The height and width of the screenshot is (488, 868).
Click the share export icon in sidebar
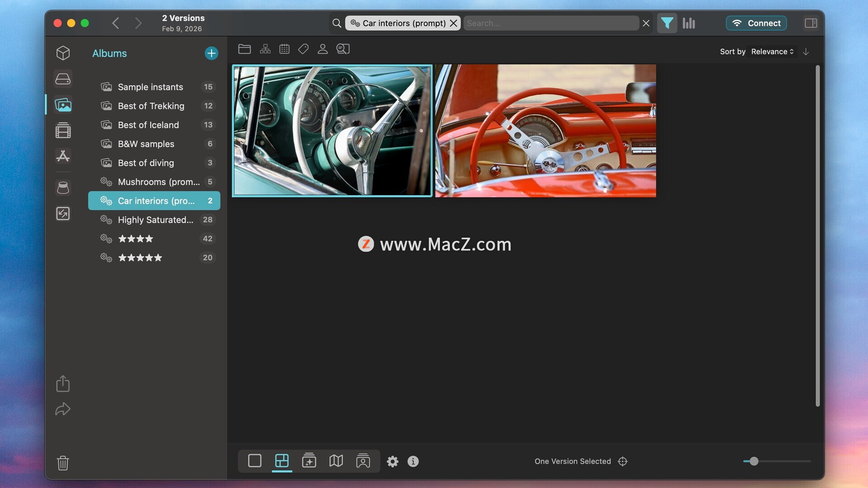(x=63, y=384)
